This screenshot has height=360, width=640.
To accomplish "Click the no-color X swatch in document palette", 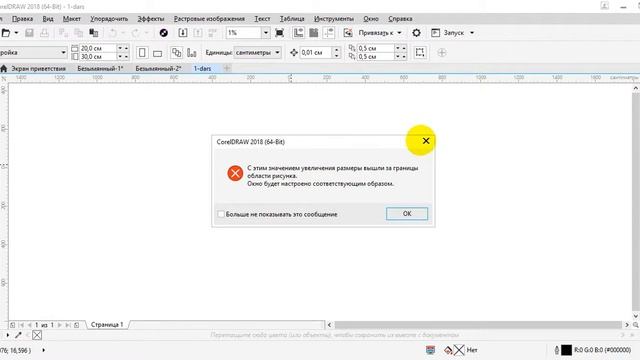I will pyautogui.click(x=37, y=335).
